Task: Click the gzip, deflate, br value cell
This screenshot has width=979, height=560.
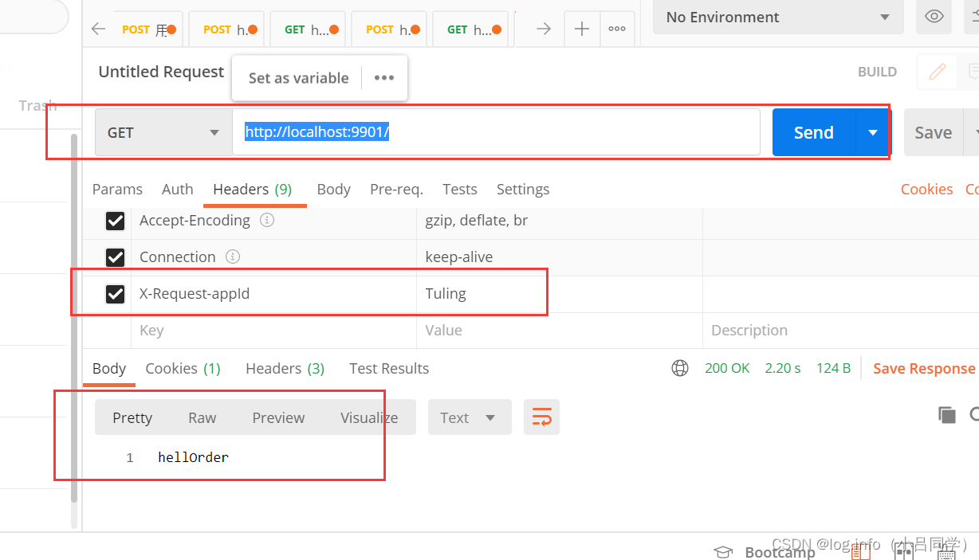Action: pyautogui.click(x=560, y=221)
